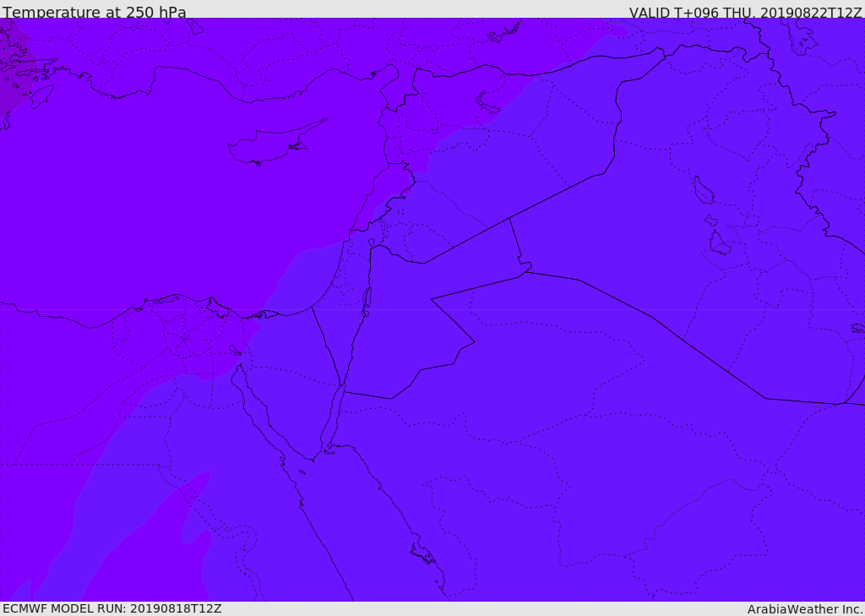Click the island of Cyprus on the map
The width and height of the screenshot is (865, 616).
pyautogui.click(x=270, y=144)
